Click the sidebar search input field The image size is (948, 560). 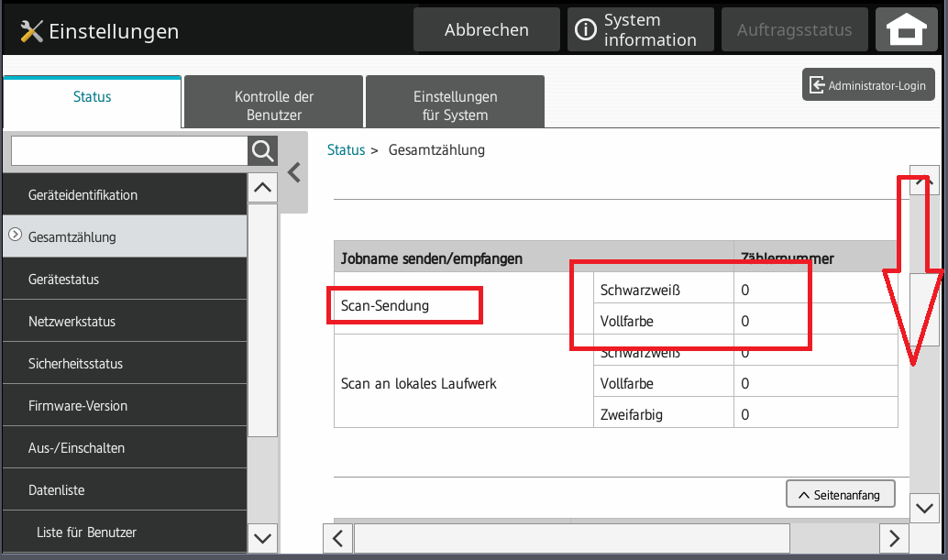(x=129, y=151)
